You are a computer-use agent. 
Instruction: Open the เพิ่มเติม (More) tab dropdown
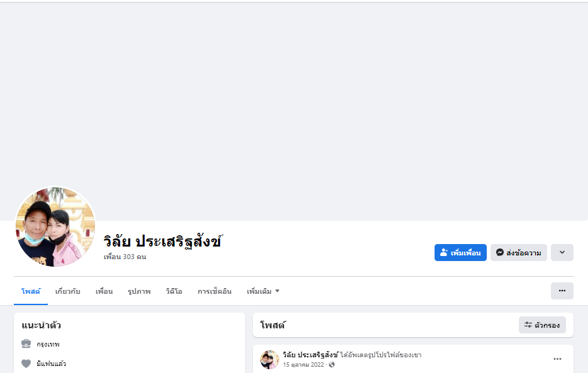pos(263,291)
